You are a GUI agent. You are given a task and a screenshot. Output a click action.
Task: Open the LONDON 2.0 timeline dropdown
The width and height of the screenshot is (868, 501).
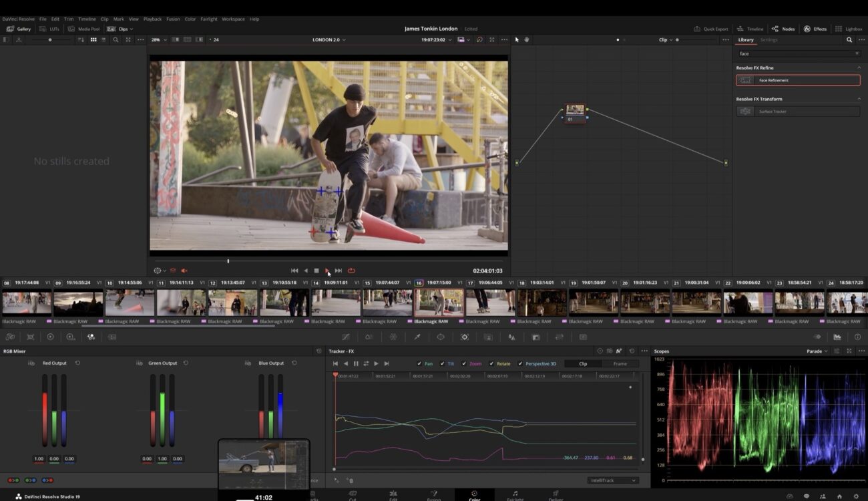coord(329,40)
